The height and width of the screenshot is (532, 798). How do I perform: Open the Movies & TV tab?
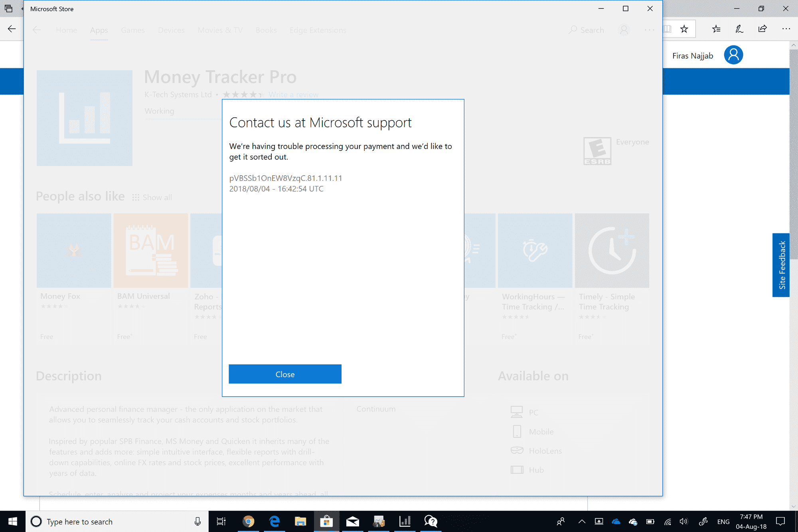tap(220, 30)
